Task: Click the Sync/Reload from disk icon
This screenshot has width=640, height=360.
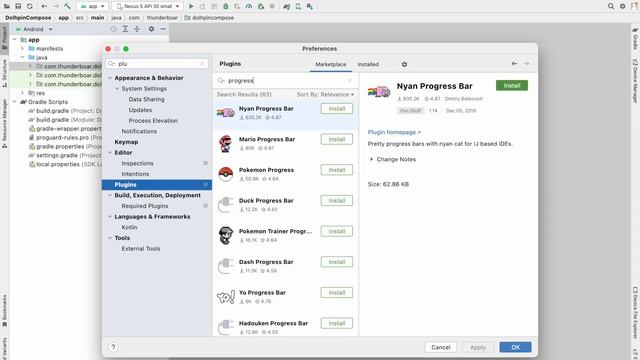Action: [29, 6]
